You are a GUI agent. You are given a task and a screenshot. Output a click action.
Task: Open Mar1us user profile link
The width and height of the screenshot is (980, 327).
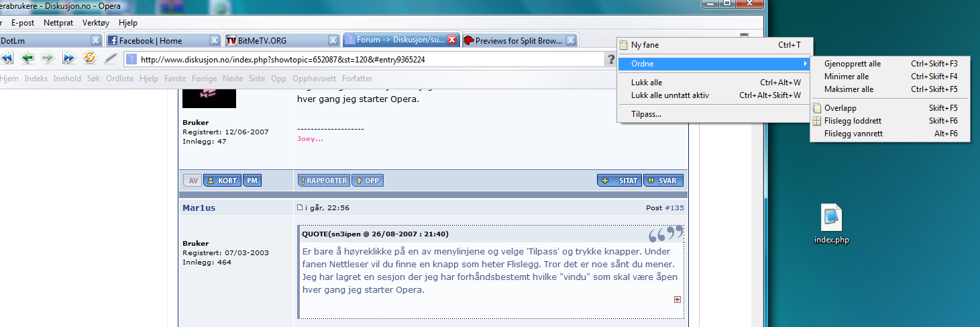click(x=201, y=208)
